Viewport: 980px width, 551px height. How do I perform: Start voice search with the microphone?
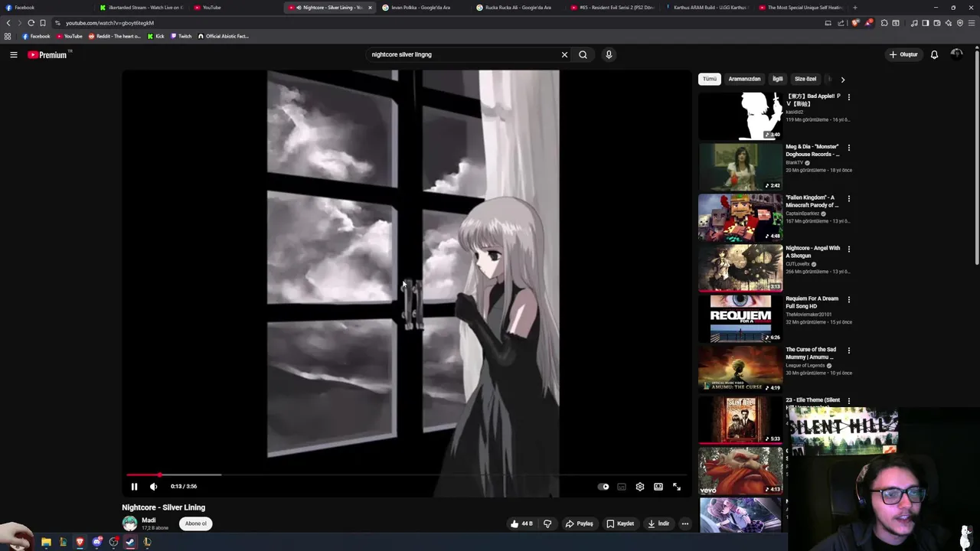tap(609, 54)
